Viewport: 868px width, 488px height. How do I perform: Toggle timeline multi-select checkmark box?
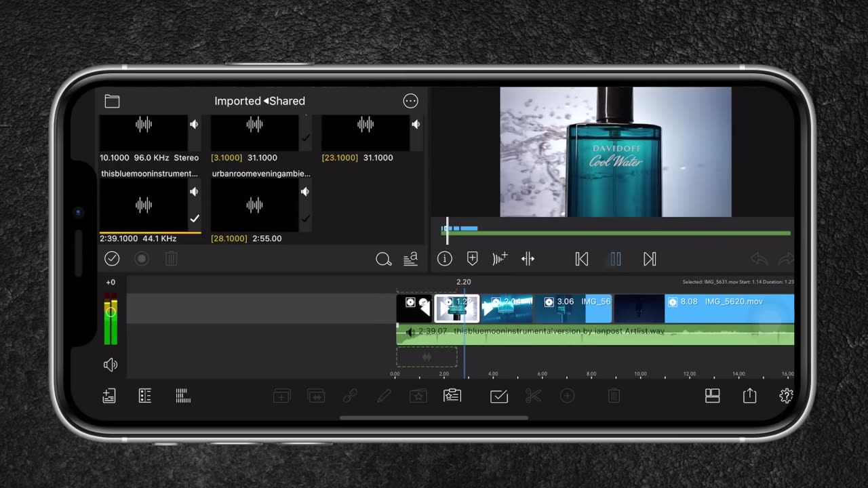[499, 396]
